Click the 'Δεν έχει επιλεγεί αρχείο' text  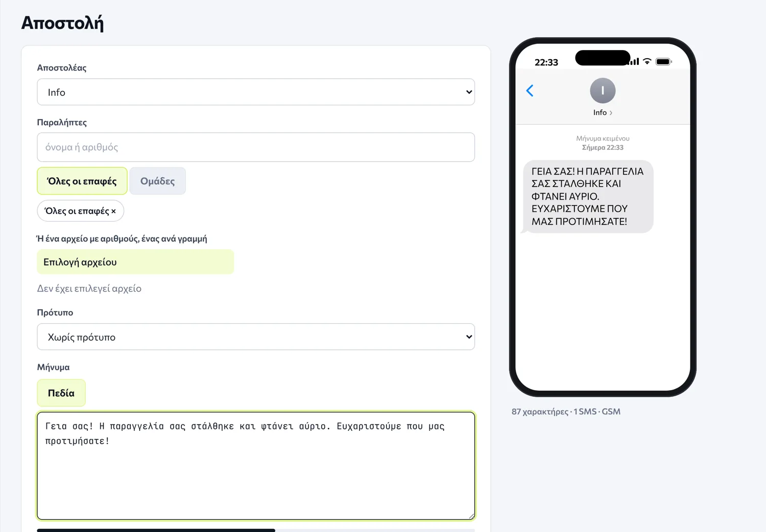pyautogui.click(x=89, y=288)
